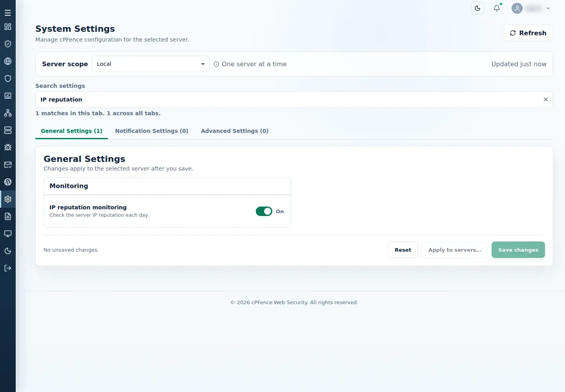Open the dashboard grid icon in sidebar
The width and height of the screenshot is (565, 392).
click(8, 27)
